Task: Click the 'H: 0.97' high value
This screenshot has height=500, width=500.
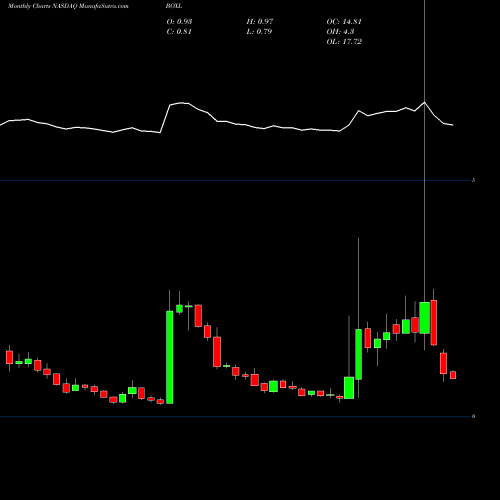Action: [x=260, y=22]
